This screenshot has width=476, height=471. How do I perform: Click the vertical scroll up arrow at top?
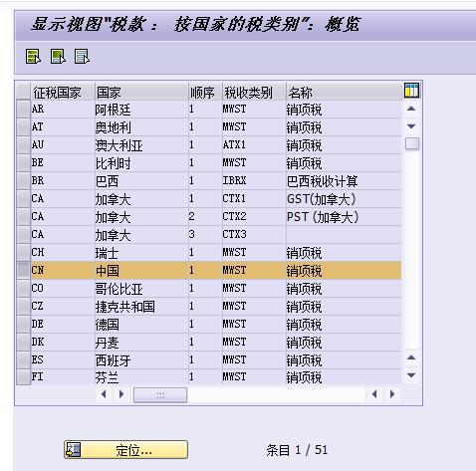(x=411, y=109)
